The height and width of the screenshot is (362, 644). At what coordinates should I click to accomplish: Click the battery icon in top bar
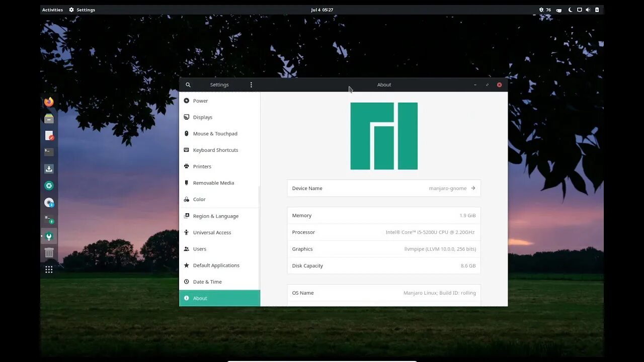597,10
